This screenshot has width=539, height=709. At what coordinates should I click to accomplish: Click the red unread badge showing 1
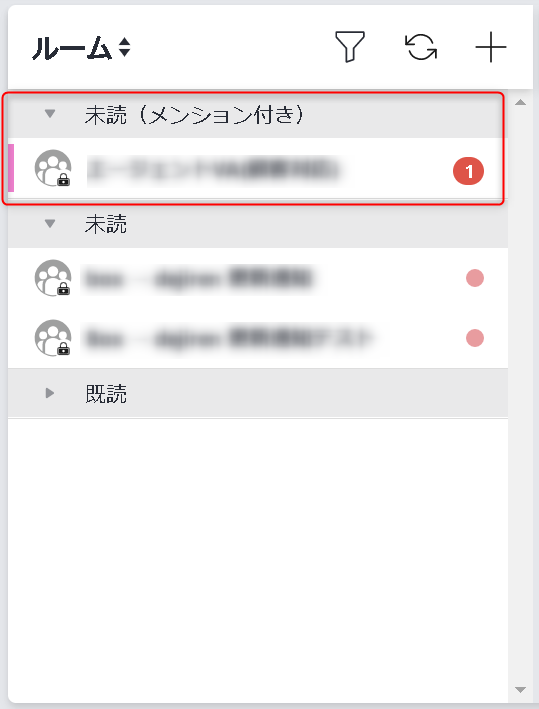click(468, 171)
